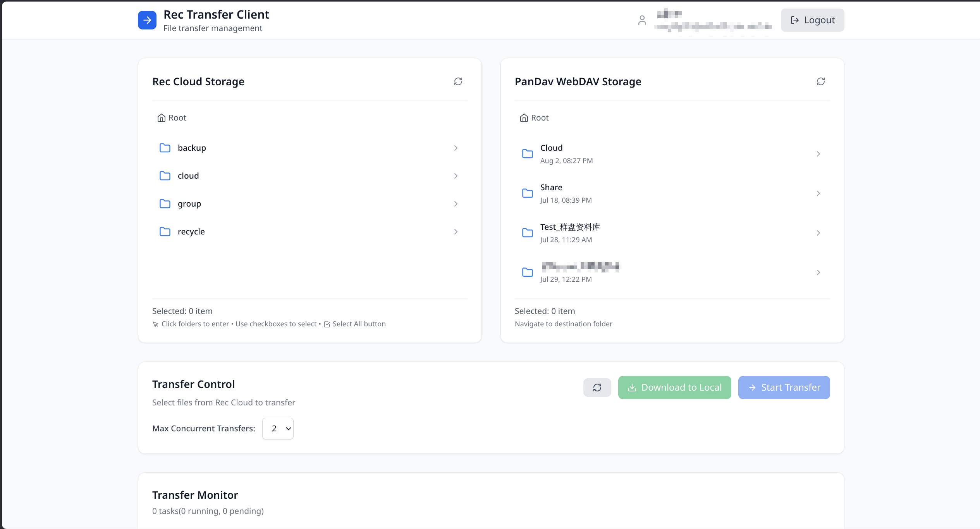The height and width of the screenshot is (529, 980).
Task: Click the Cloud folder icon in PanDav
Action: (x=527, y=154)
